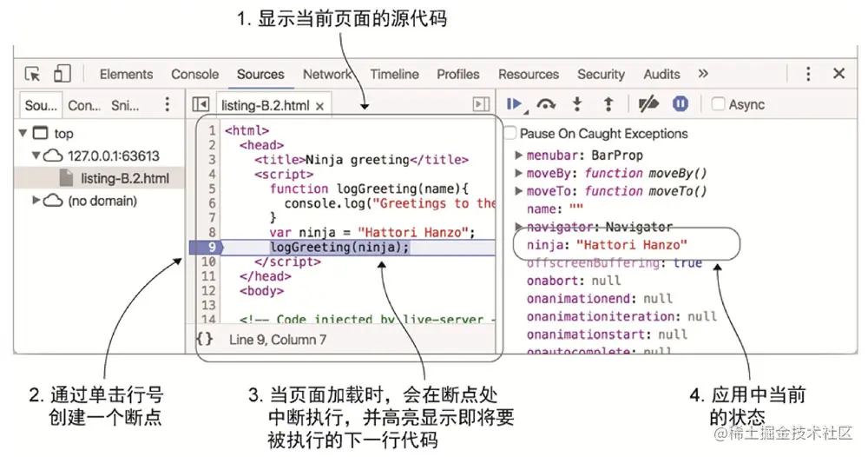Step into next function call
The image size is (868, 457).
tap(577, 104)
